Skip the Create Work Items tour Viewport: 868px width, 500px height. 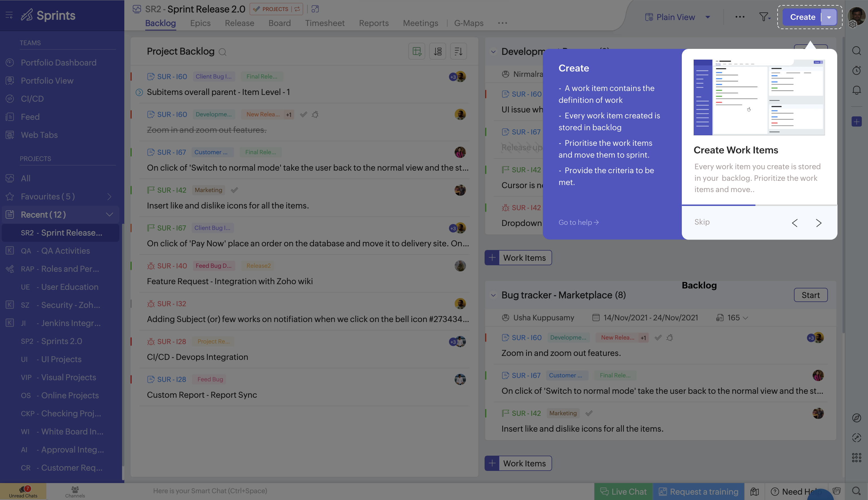pos(702,222)
